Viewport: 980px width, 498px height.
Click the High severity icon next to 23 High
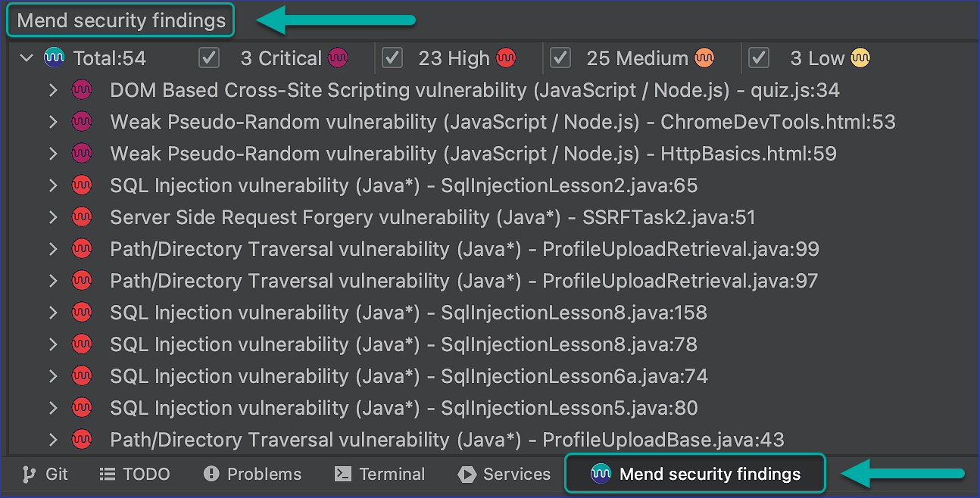pyautogui.click(x=506, y=58)
